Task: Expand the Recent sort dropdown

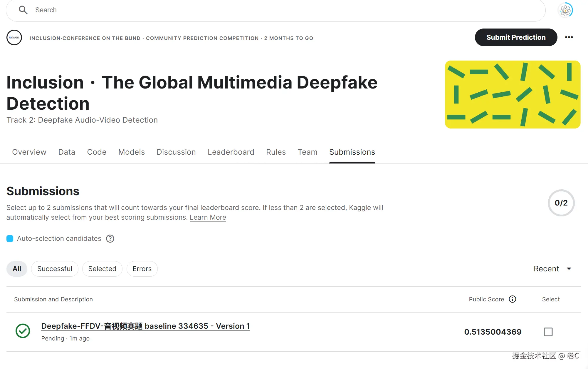Action: point(552,269)
